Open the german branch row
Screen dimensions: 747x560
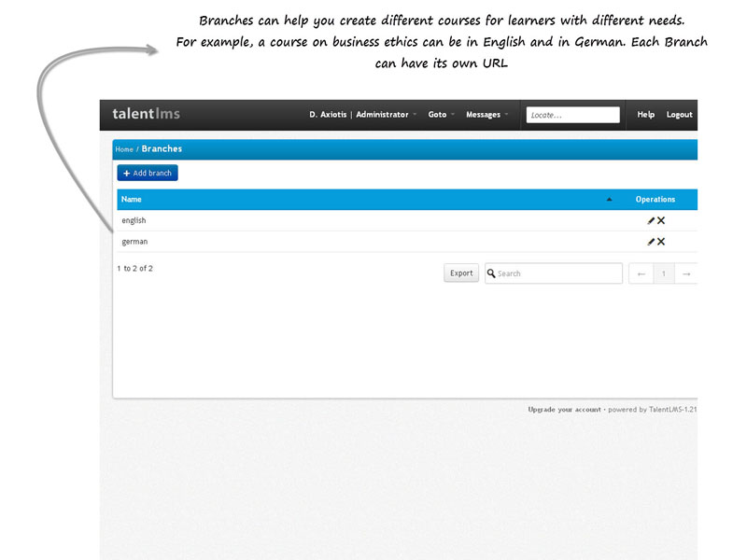click(407, 242)
